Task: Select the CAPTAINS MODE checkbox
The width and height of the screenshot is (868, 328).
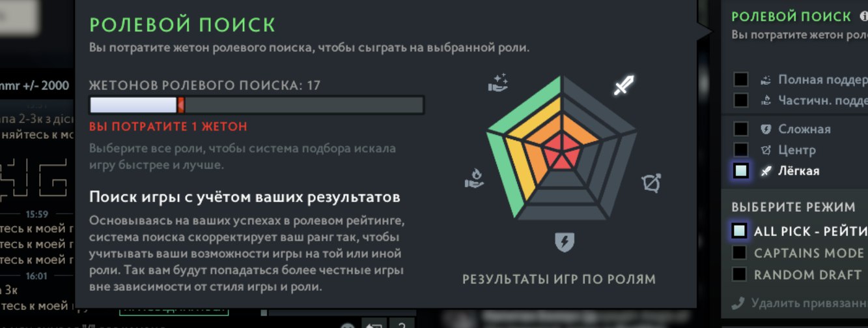Action: [x=739, y=252]
